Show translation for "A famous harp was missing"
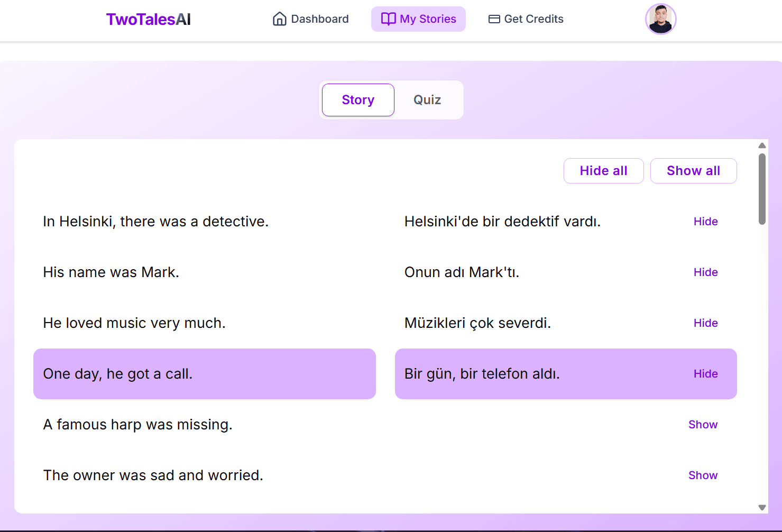This screenshot has height=532, width=782. [x=703, y=424]
